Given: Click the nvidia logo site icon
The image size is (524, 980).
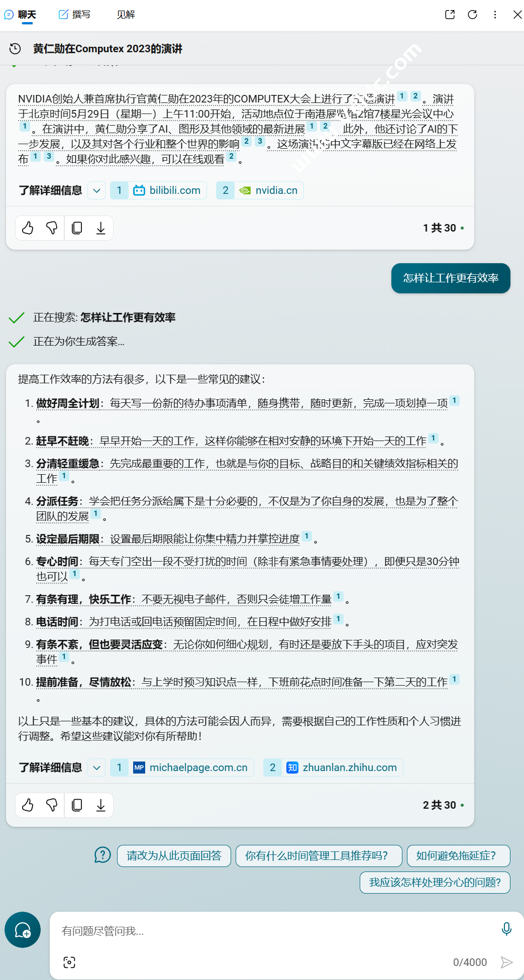Looking at the screenshot, I should pos(245,190).
